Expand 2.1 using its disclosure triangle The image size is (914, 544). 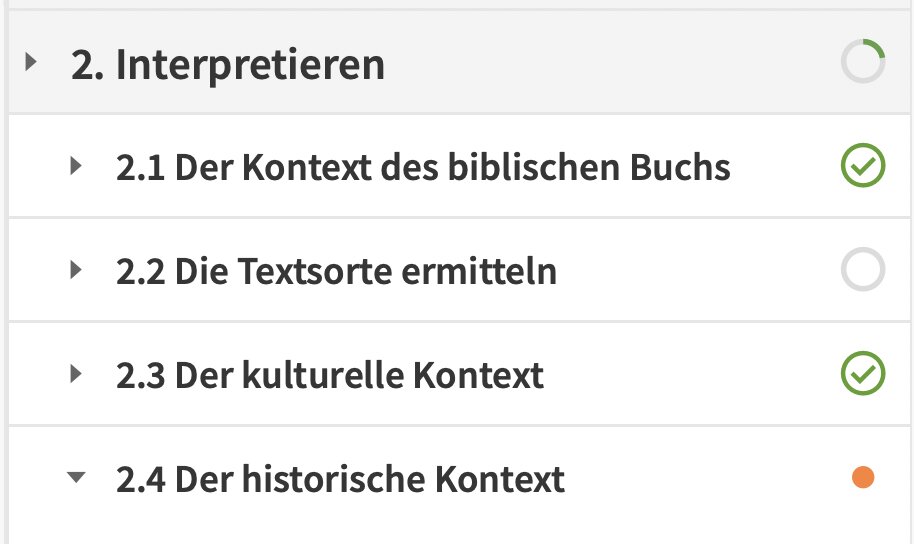coord(76,166)
